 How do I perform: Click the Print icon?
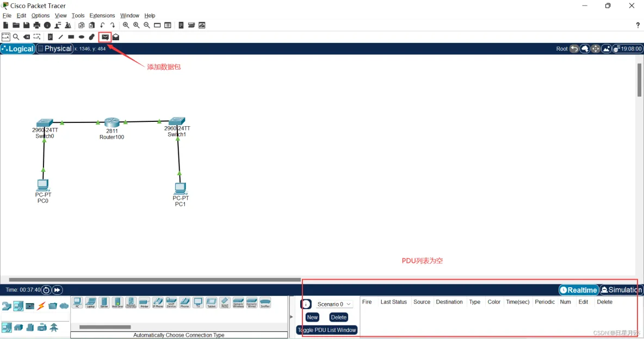[37, 26]
